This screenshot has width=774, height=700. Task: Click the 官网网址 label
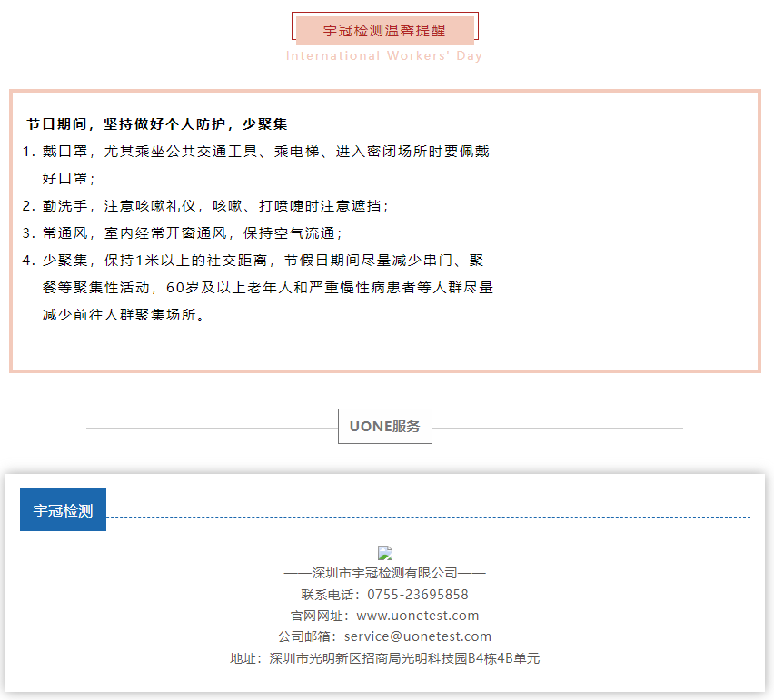point(321,616)
